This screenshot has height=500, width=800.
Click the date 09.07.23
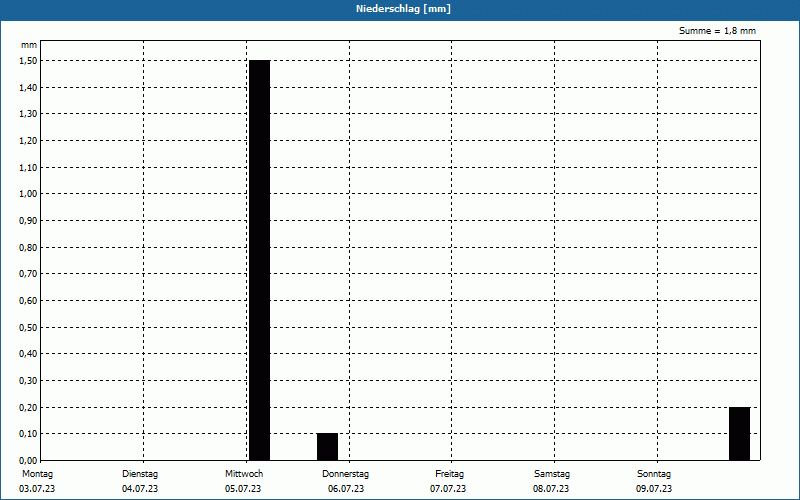pyautogui.click(x=654, y=489)
